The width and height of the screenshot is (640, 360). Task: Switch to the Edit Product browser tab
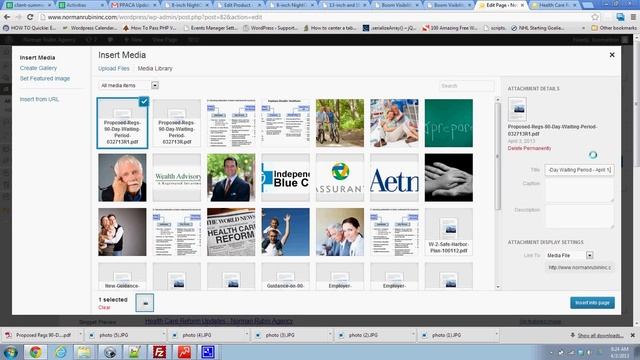tap(238, 5)
